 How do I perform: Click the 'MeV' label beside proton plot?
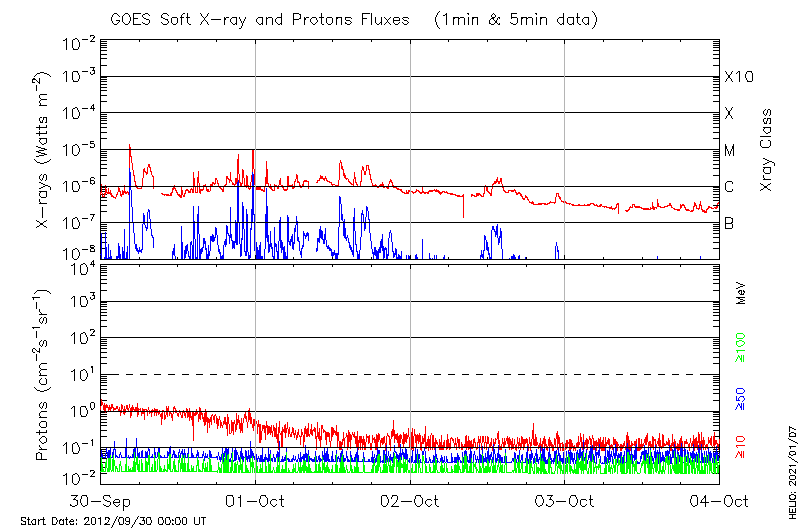point(741,294)
